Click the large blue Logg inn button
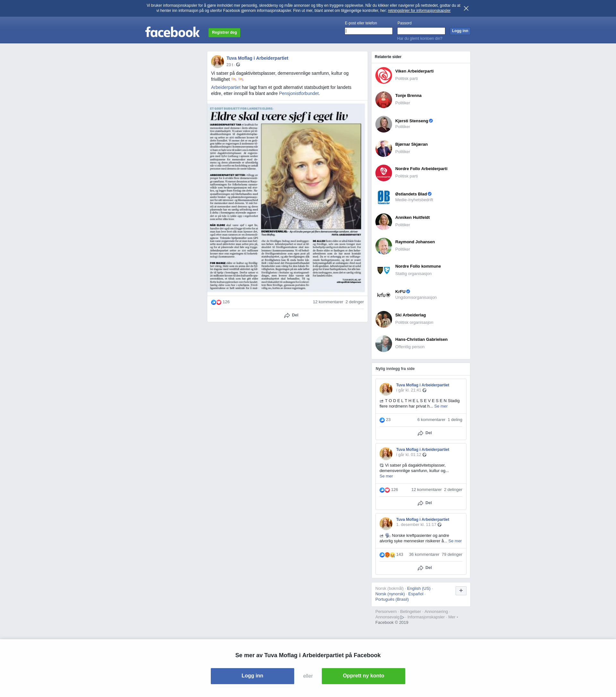This screenshot has width=616, height=697. (252, 676)
